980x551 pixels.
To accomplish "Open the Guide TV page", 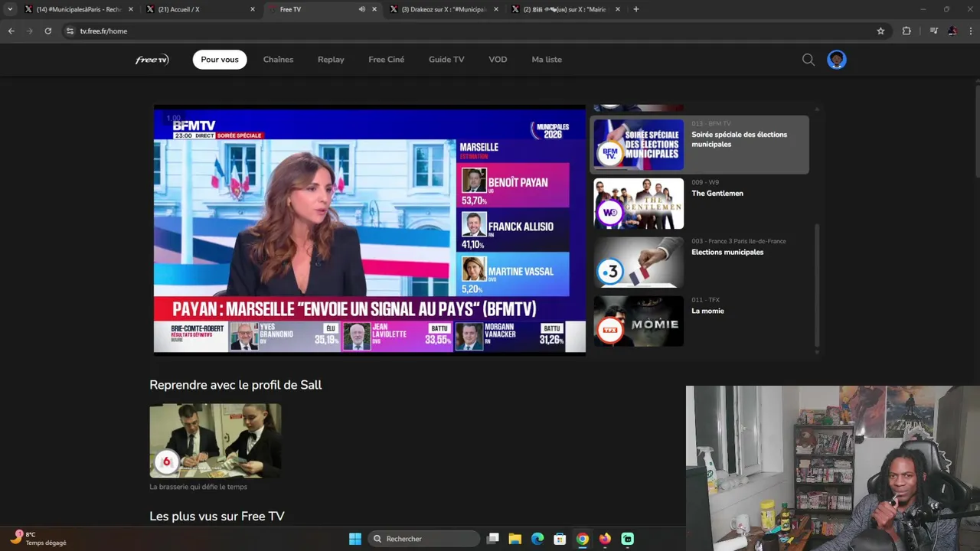I will [x=446, y=60].
